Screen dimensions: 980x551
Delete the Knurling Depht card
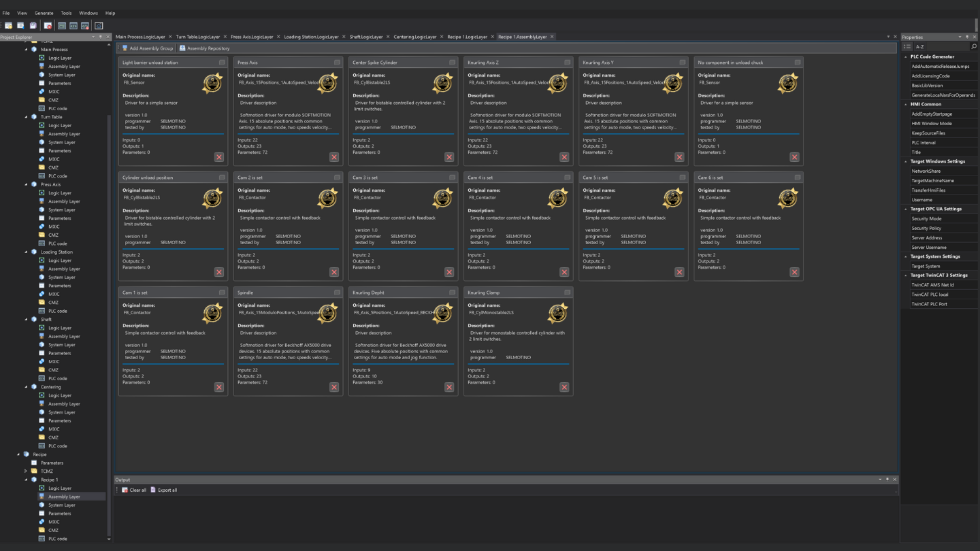449,387
